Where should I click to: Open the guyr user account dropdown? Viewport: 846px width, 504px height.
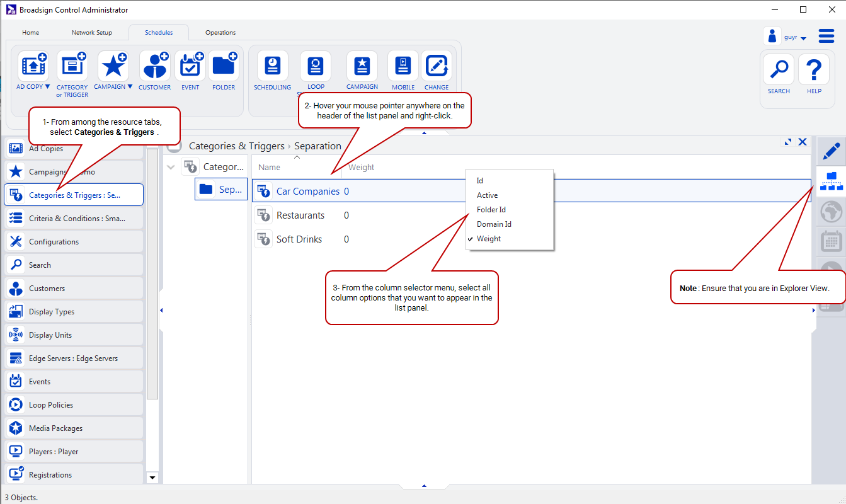pos(803,38)
